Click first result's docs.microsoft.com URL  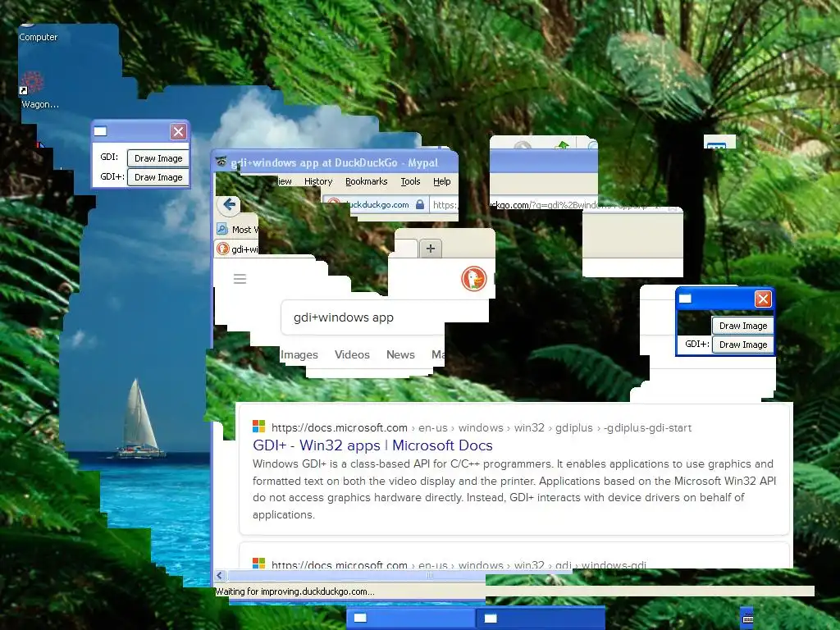click(x=339, y=427)
